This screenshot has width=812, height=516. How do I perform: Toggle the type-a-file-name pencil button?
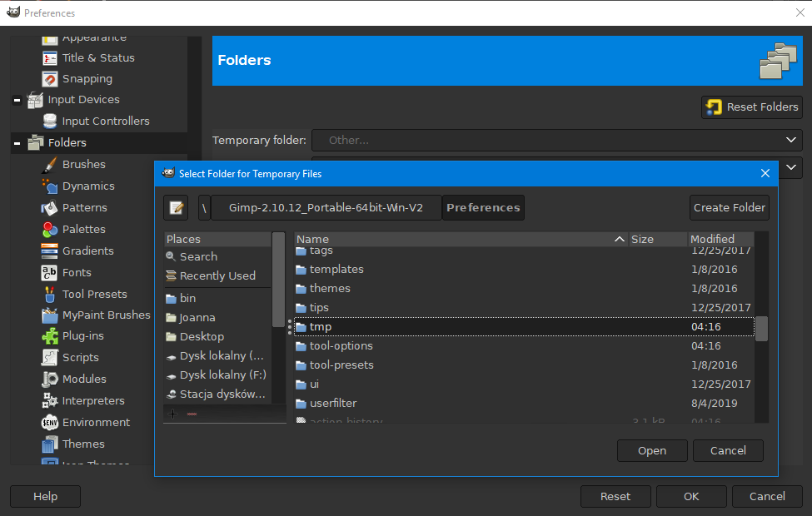pyautogui.click(x=176, y=208)
